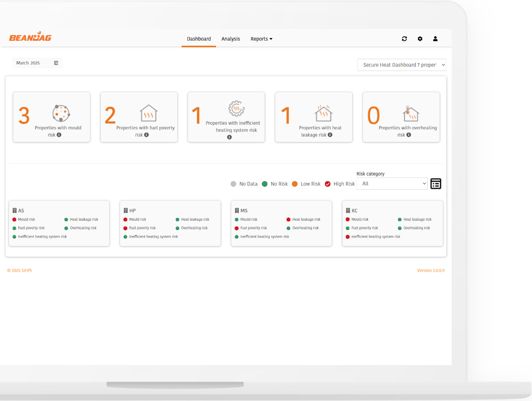Viewport: 532px width, 401px height.
Task: Switch to the Analysis tab
Action: click(x=231, y=39)
